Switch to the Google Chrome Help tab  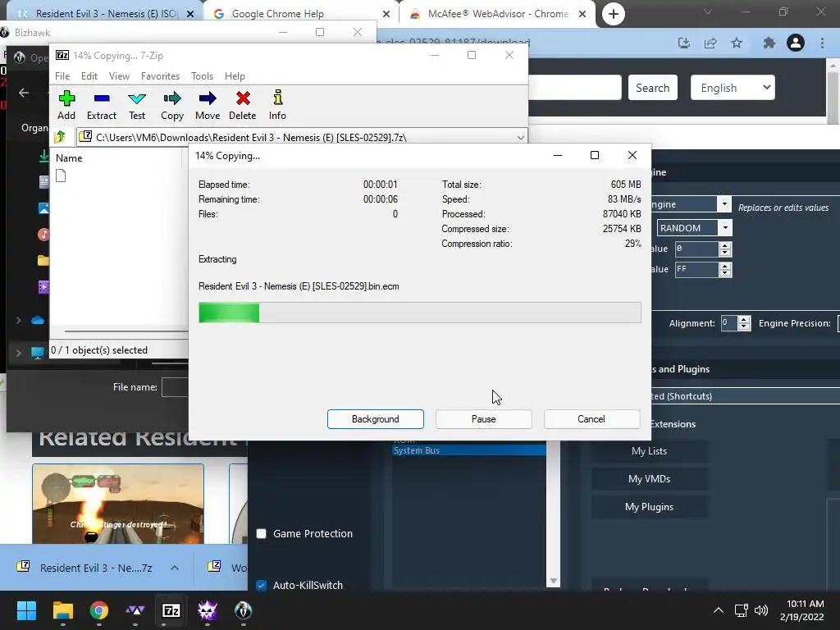pos(300,14)
